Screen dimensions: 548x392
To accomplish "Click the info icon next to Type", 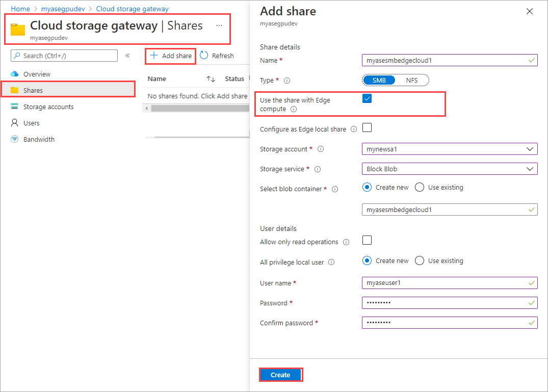I will (288, 80).
